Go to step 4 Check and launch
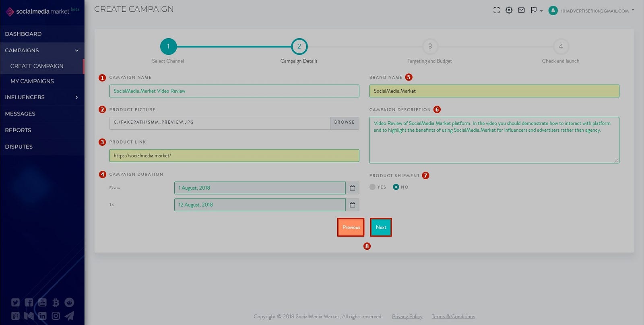This screenshot has height=325, width=644. click(x=561, y=46)
